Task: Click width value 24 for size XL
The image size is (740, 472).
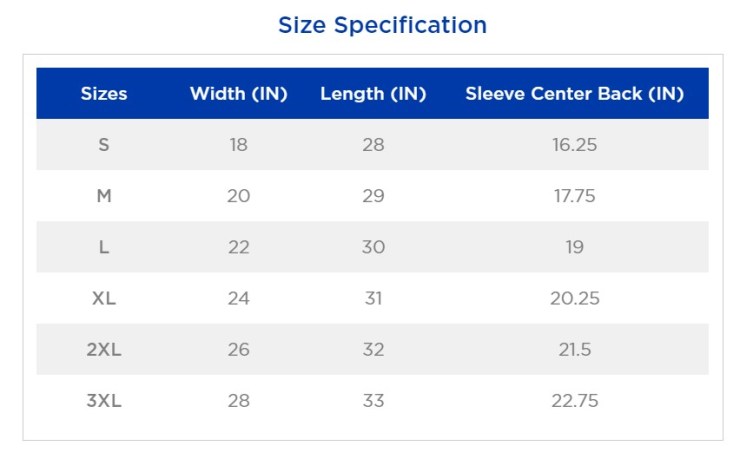Action: [238, 298]
